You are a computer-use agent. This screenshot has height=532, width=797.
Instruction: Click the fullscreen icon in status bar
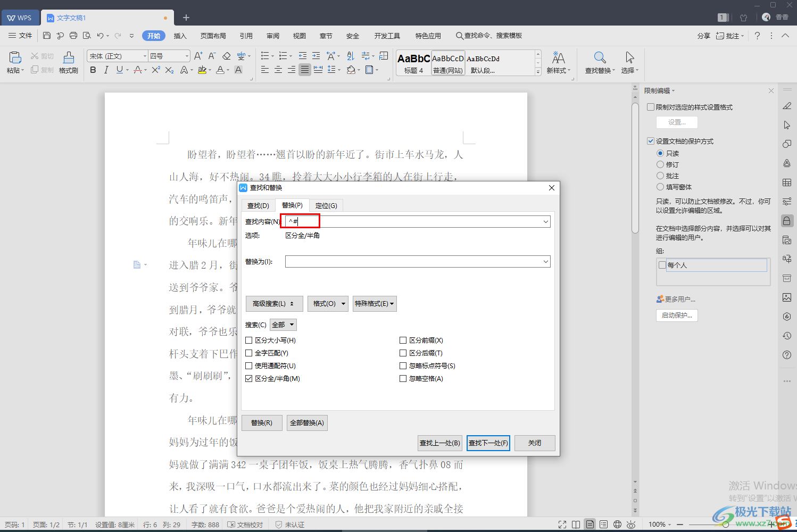(x=562, y=525)
